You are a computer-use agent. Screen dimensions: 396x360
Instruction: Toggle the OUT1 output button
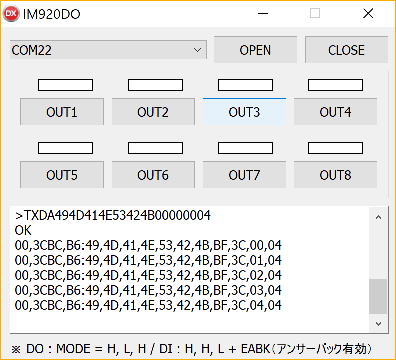[62, 112]
